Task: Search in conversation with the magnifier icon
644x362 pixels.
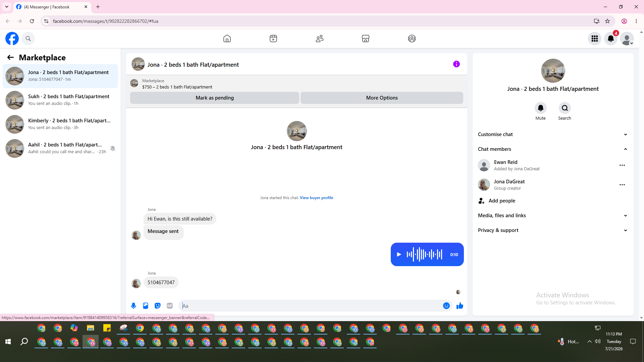Action: (x=565, y=108)
